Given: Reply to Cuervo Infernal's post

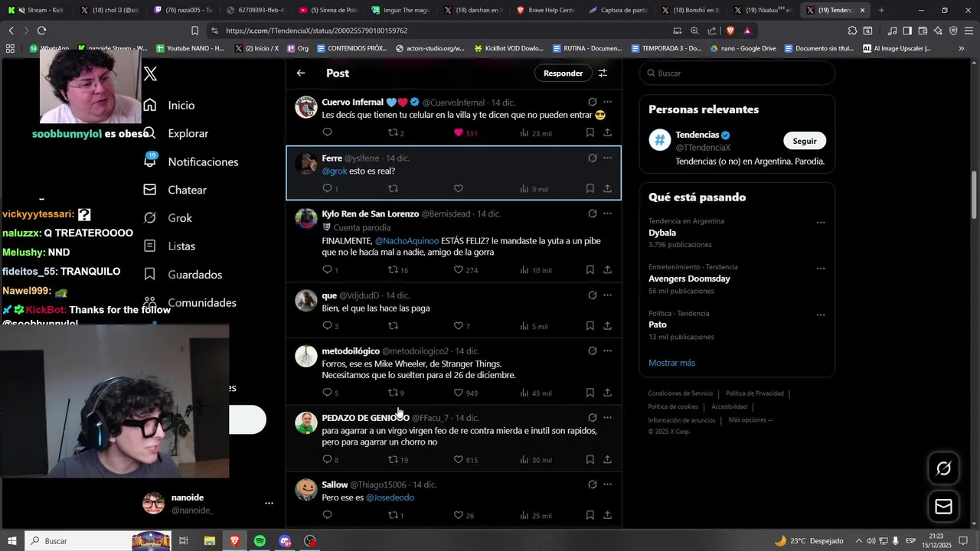Looking at the screenshot, I should 327,133.
